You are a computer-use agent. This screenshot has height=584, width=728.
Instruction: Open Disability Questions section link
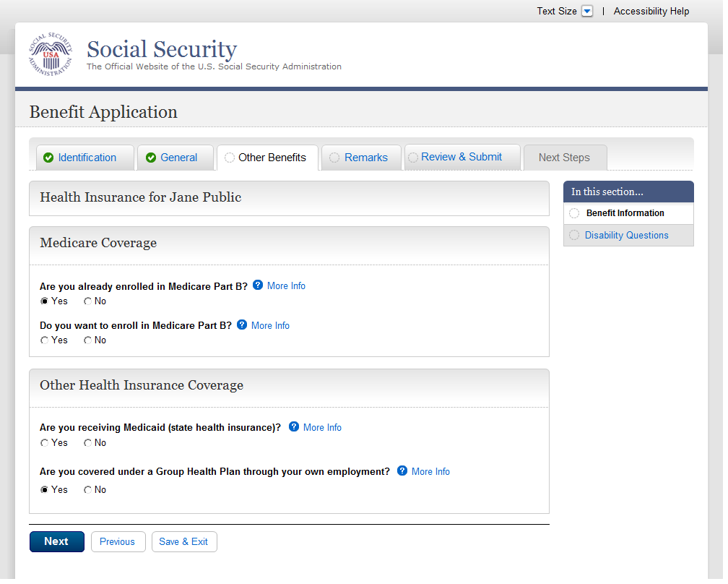[x=626, y=235]
